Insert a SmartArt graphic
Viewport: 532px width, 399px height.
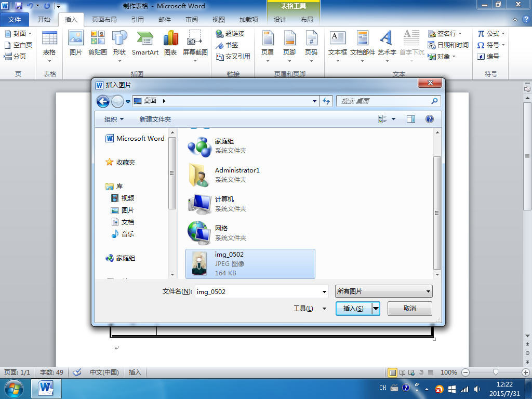145,43
